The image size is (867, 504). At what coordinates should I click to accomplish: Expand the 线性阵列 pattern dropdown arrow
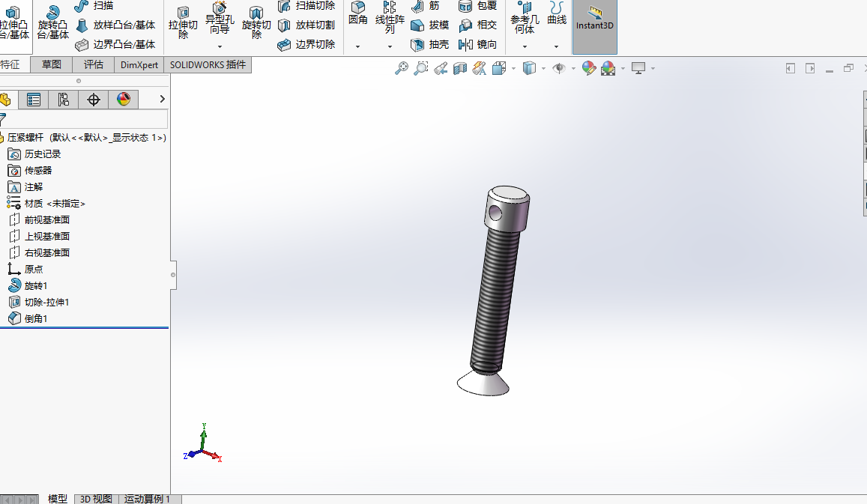390,47
